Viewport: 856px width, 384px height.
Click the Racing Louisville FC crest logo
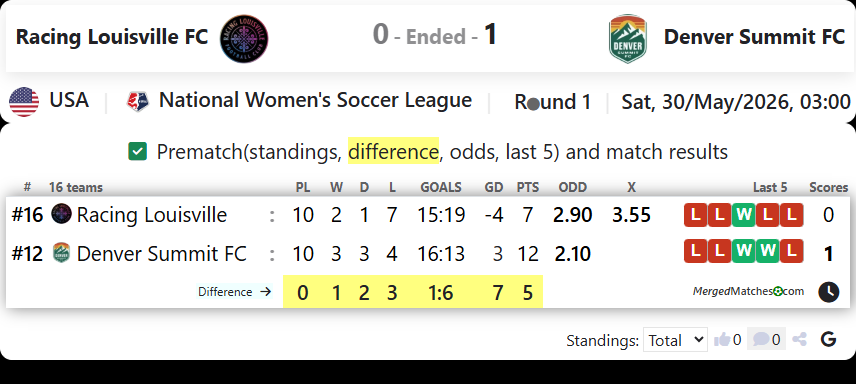click(244, 38)
